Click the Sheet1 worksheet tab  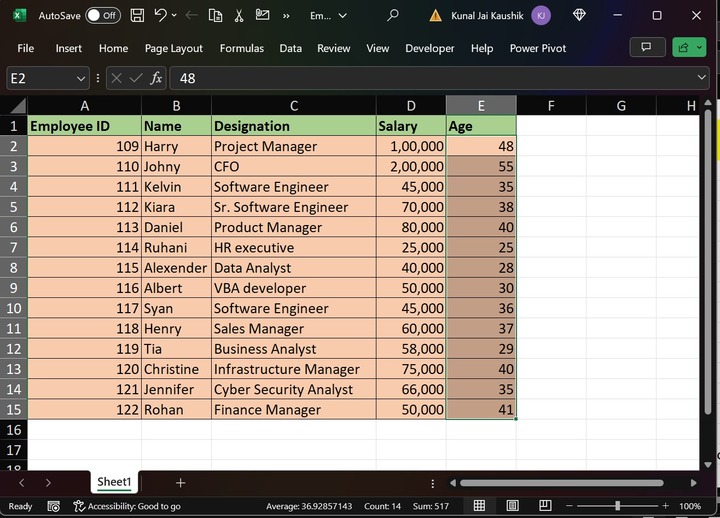click(x=114, y=482)
